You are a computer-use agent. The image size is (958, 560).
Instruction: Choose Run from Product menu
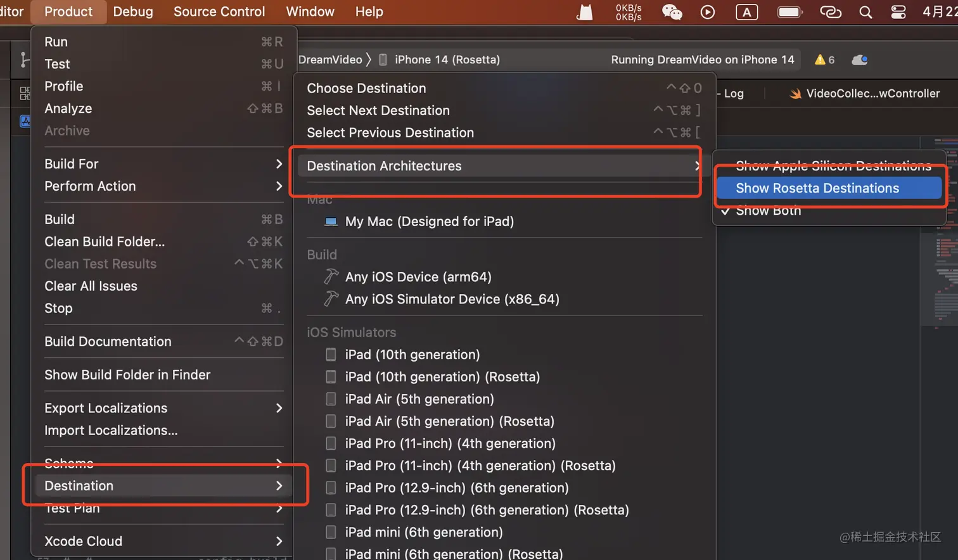pos(163,42)
